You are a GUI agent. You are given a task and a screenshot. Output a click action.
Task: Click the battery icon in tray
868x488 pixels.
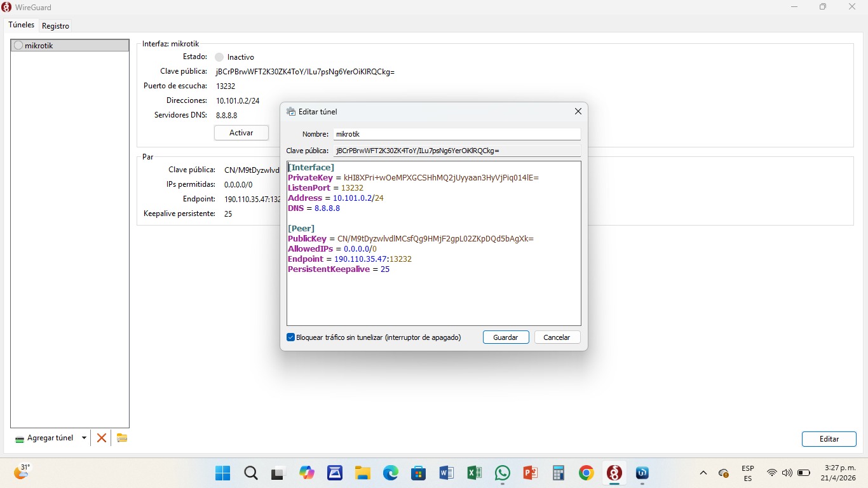(804, 473)
